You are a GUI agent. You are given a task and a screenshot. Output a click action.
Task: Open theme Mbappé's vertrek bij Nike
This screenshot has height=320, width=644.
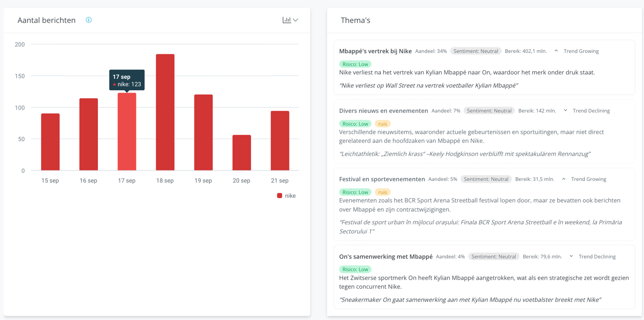click(x=375, y=51)
